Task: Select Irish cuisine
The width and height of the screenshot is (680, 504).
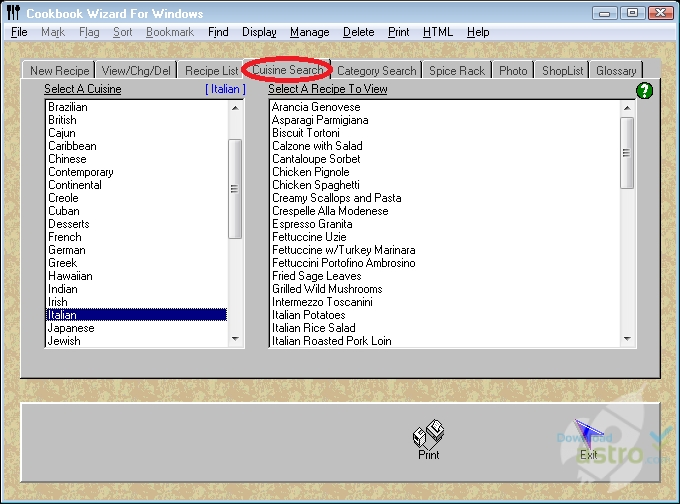Action: 137,302
